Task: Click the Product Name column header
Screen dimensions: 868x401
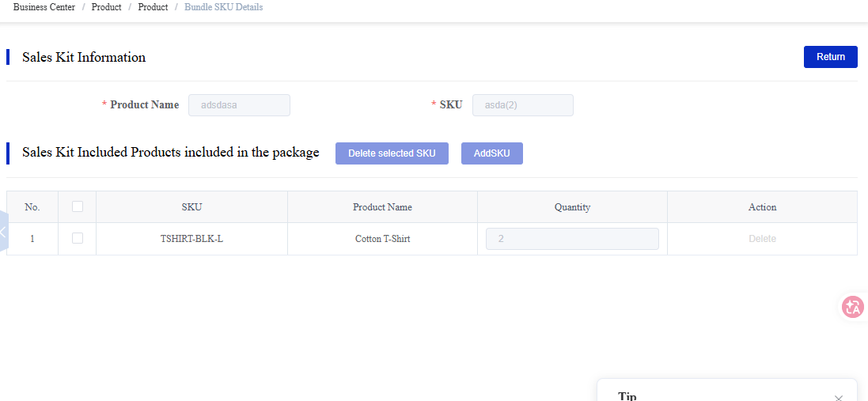Action: [x=382, y=207]
